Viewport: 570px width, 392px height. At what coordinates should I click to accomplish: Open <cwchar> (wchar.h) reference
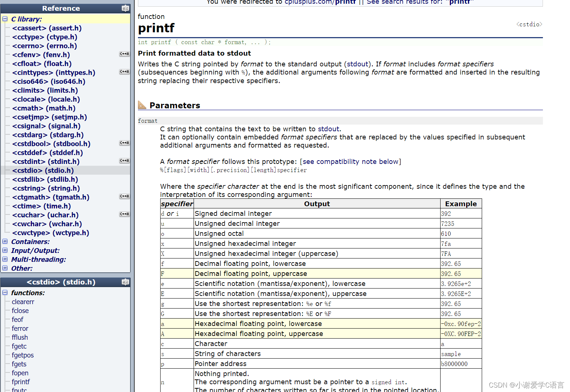coord(47,224)
